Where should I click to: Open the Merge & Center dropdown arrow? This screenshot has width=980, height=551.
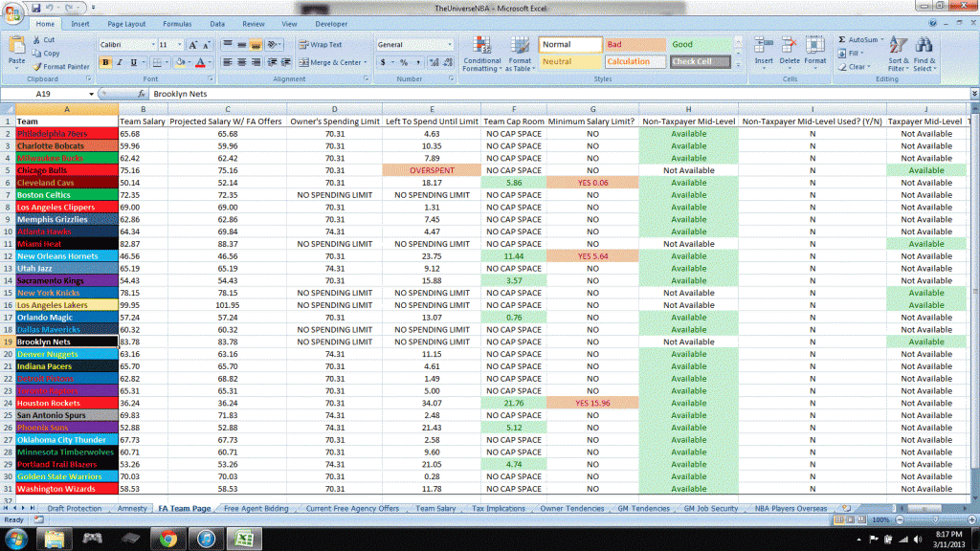[x=366, y=62]
